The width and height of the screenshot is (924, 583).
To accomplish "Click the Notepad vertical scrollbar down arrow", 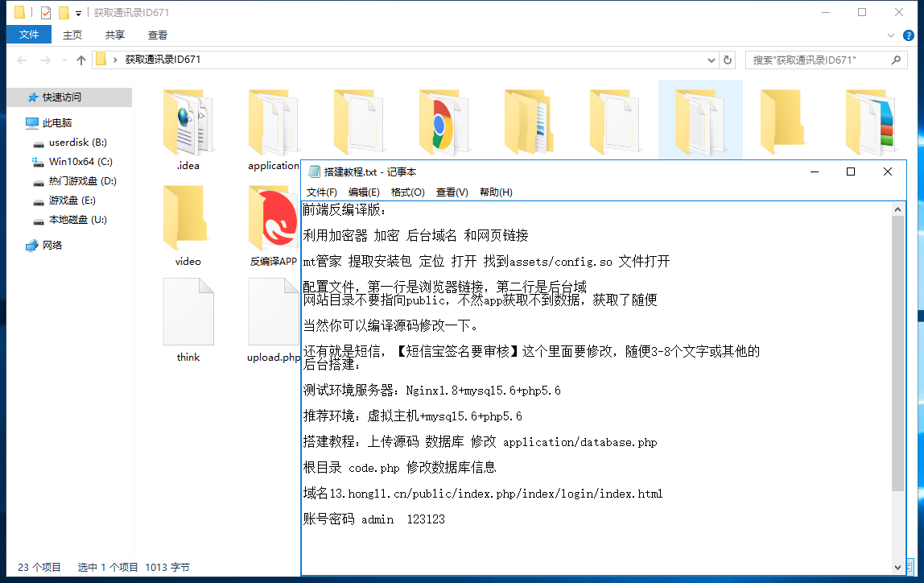I will pyautogui.click(x=898, y=568).
